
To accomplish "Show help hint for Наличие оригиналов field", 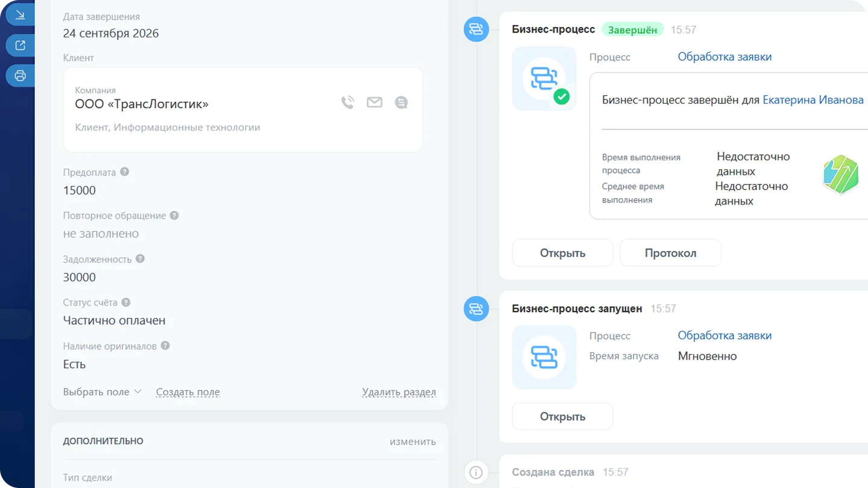I will click(x=165, y=346).
